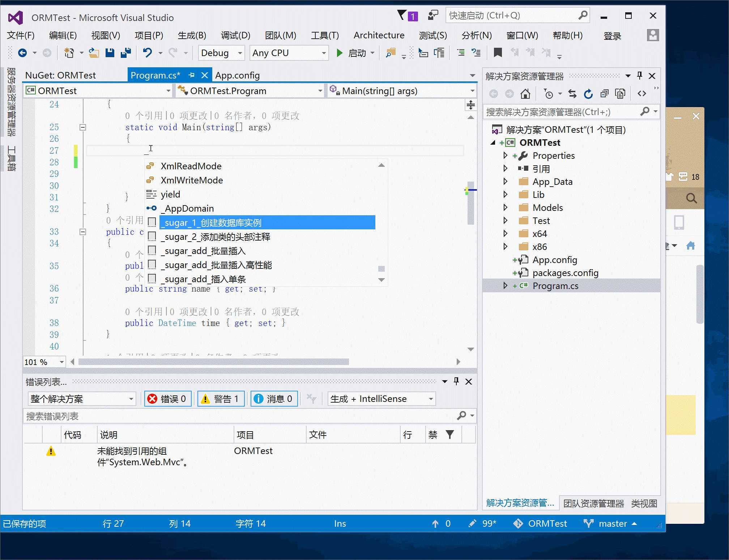Open the Architecture menu
The width and height of the screenshot is (729, 560).
379,35
